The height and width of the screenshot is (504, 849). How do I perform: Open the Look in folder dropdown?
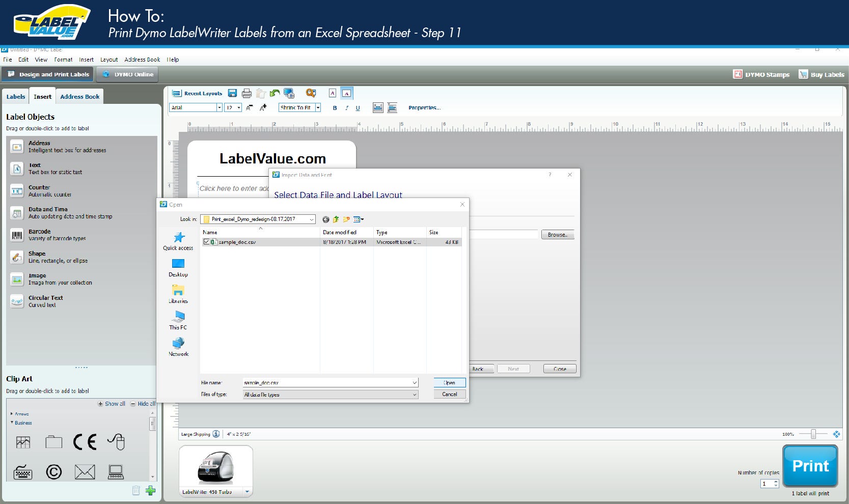tap(311, 219)
